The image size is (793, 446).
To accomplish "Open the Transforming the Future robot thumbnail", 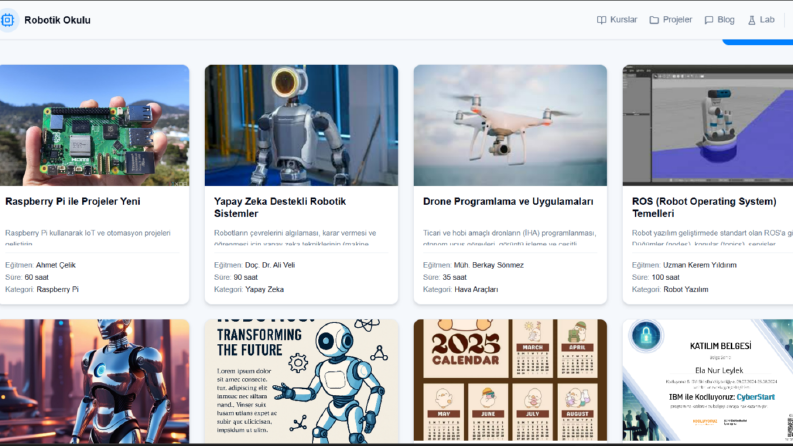I will [x=301, y=380].
